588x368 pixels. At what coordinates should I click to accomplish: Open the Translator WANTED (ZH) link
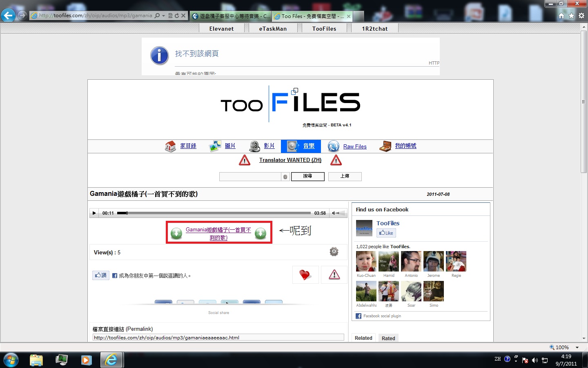[x=290, y=160]
